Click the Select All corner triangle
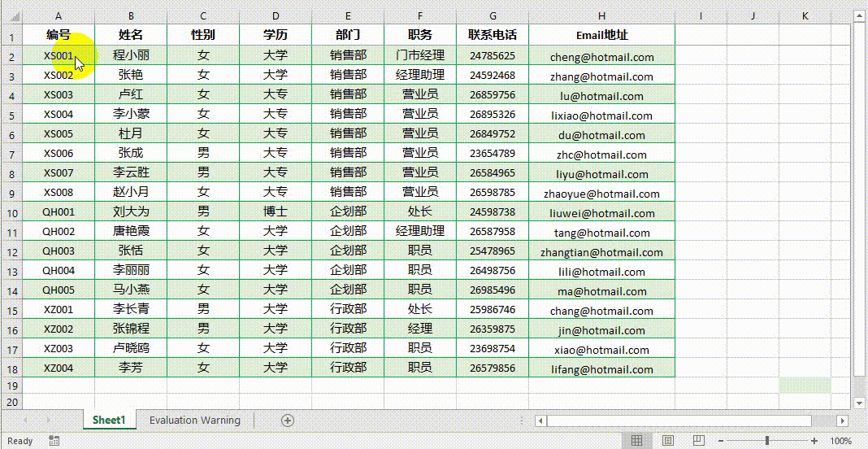The image size is (868, 449). pos(15,17)
